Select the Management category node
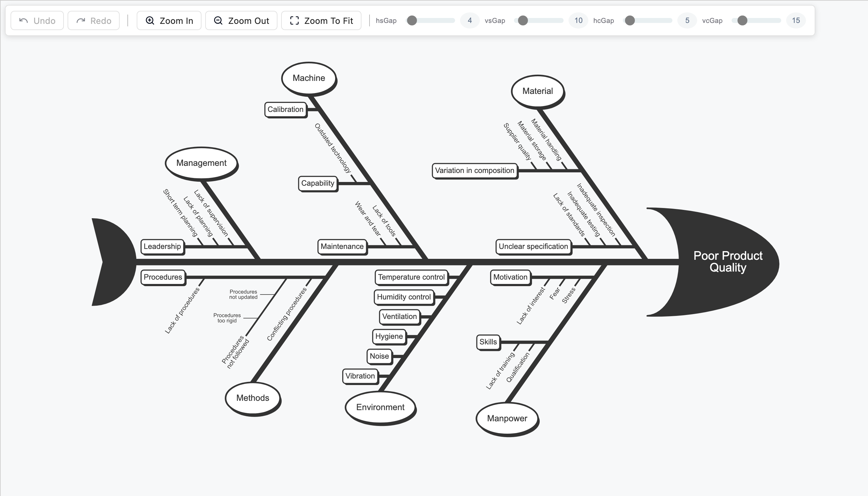The image size is (868, 496). (x=201, y=163)
